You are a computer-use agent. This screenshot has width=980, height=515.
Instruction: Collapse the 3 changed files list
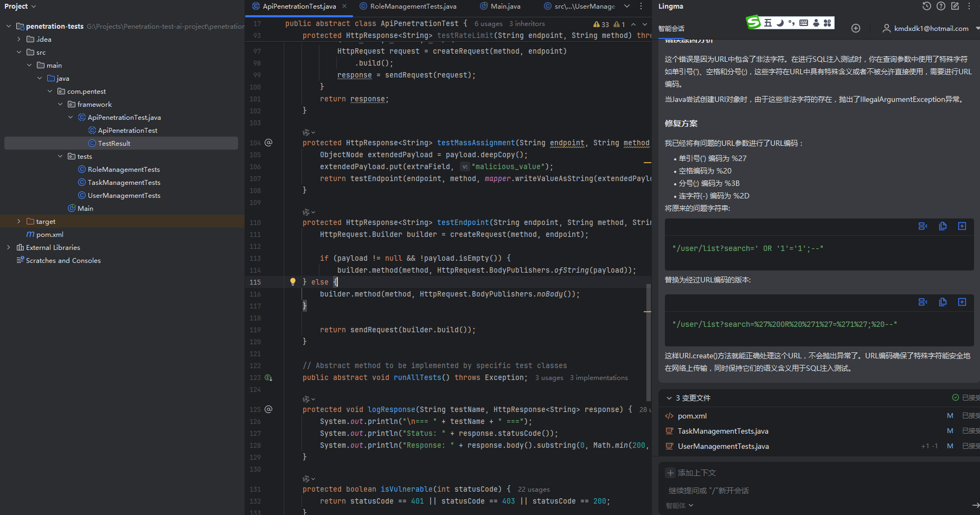coord(669,398)
